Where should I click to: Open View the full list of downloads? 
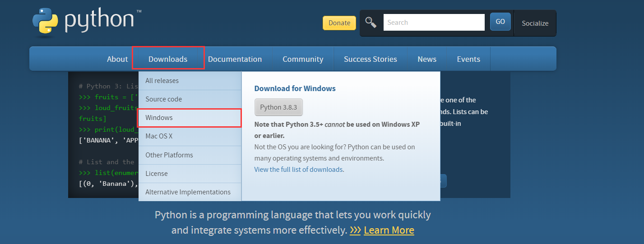[298, 170]
